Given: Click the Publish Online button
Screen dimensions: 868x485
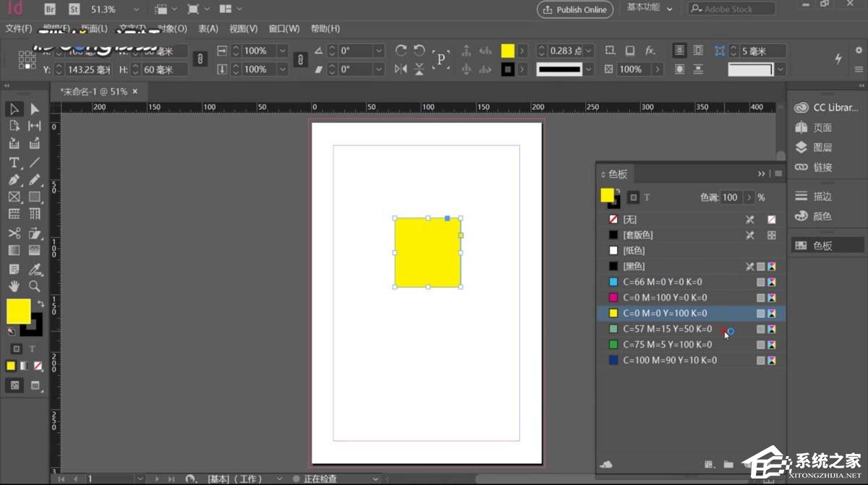Looking at the screenshot, I should [x=575, y=9].
